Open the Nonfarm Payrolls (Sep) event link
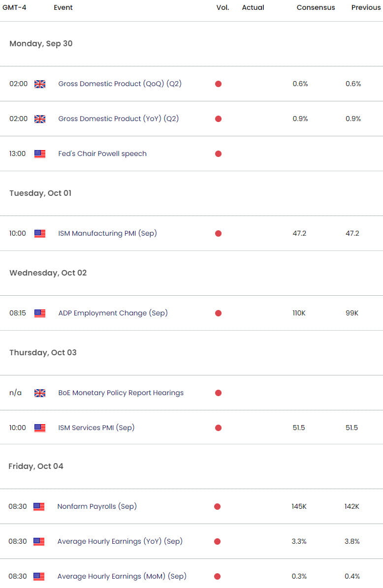Viewport: 383px width, 588px height. point(97,506)
